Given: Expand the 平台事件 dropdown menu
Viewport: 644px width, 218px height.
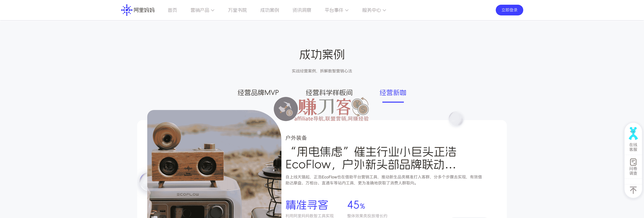Looking at the screenshot, I should 336,10.
